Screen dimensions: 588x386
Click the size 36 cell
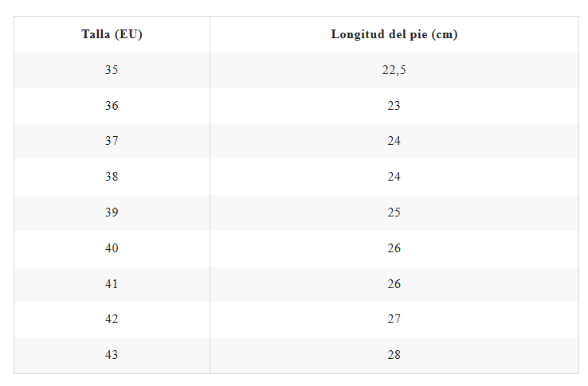(112, 106)
